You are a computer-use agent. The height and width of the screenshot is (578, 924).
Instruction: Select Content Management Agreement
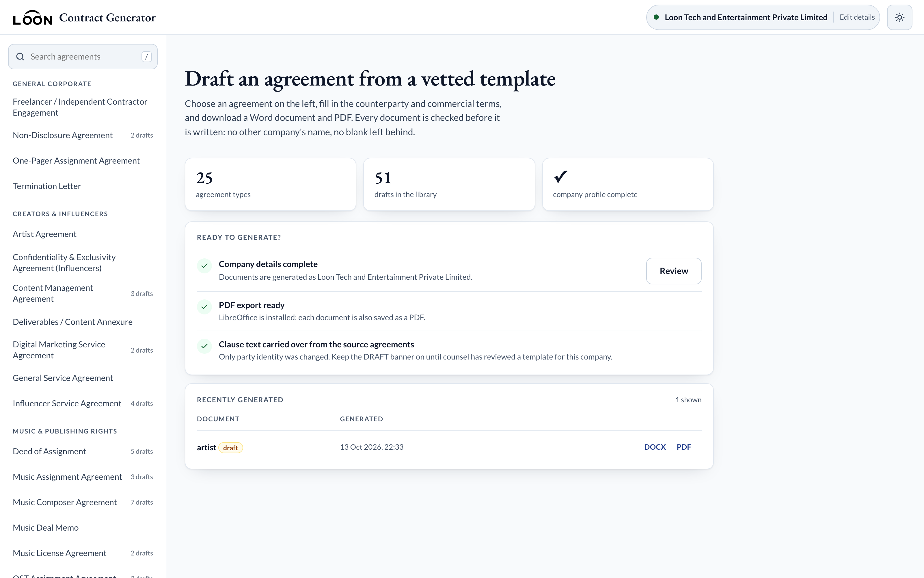tap(83, 293)
